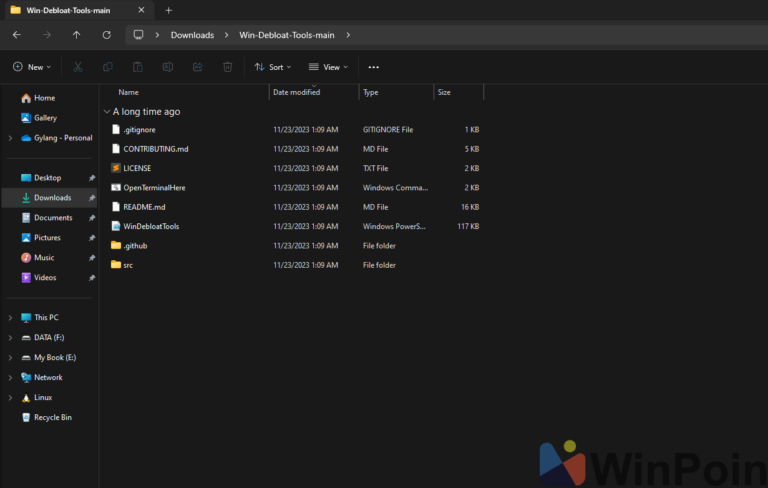Sort by the Size column header
The height and width of the screenshot is (488, 768).
pos(444,92)
